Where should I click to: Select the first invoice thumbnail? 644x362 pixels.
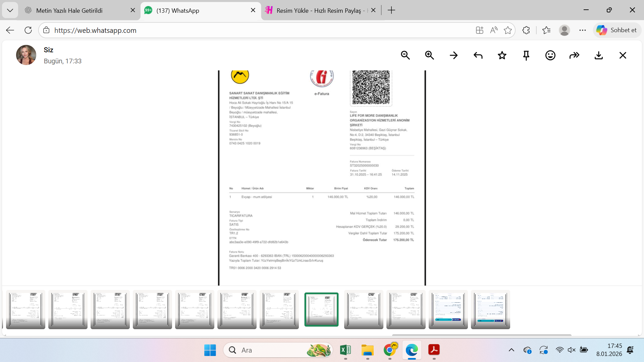(x=25, y=309)
